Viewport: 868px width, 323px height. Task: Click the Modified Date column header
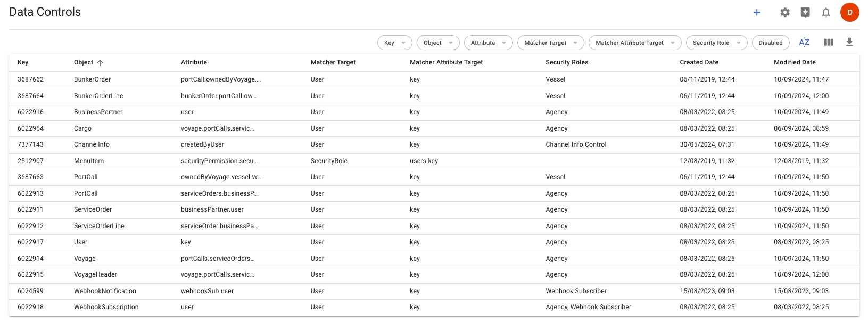click(x=795, y=62)
